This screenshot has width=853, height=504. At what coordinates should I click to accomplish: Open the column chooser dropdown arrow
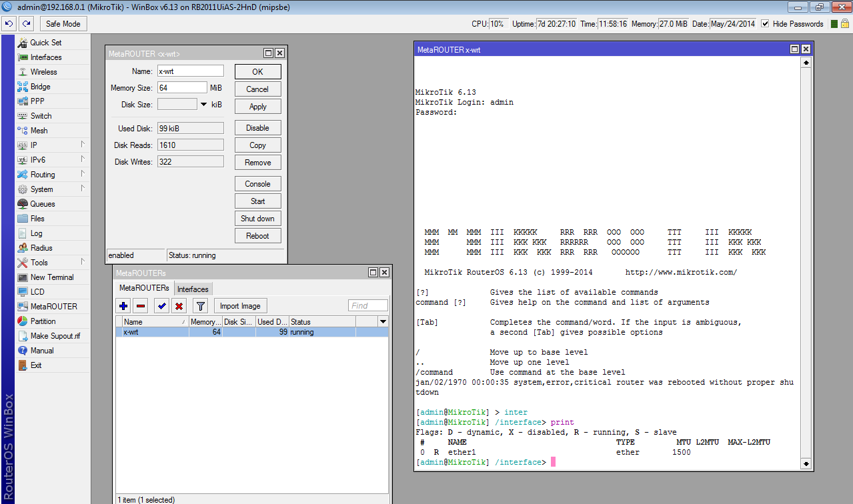pos(383,322)
